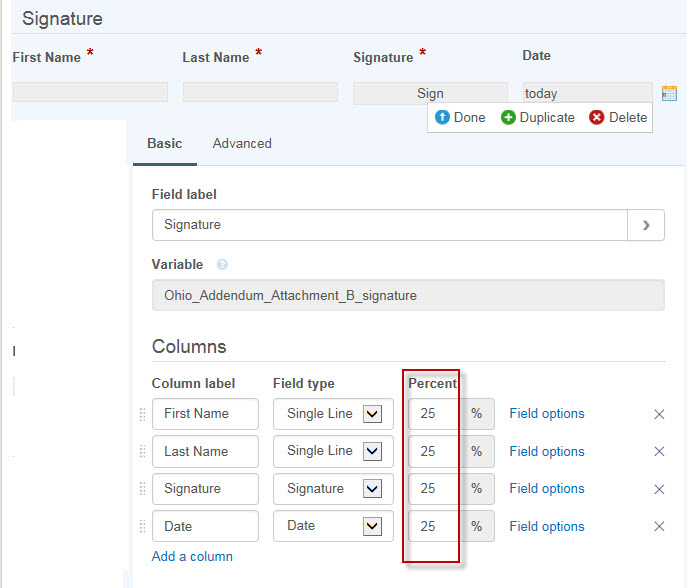Delete the Last Name column row
Viewport: 687px width, 588px height.
click(x=659, y=452)
